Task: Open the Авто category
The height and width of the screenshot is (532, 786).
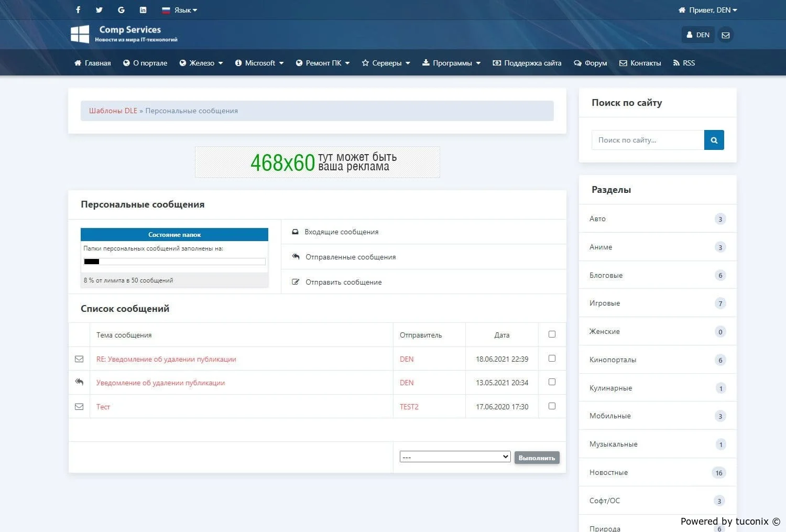Action: pos(658,219)
